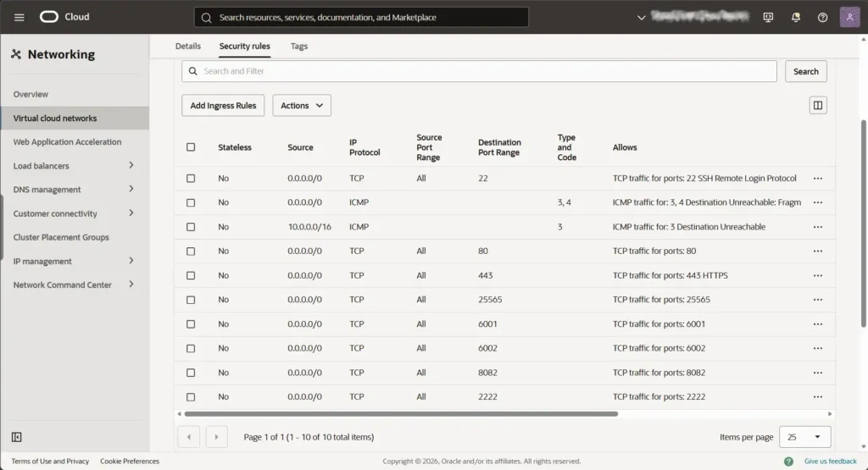Open actions menu for port 80 rule
868x470 pixels.
click(x=818, y=251)
